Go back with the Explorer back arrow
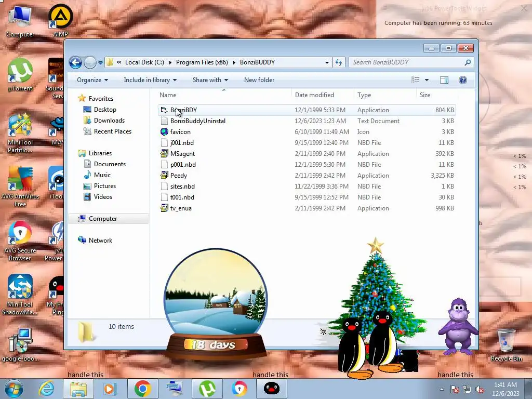Viewport: 532px width, 399px height. click(76, 62)
